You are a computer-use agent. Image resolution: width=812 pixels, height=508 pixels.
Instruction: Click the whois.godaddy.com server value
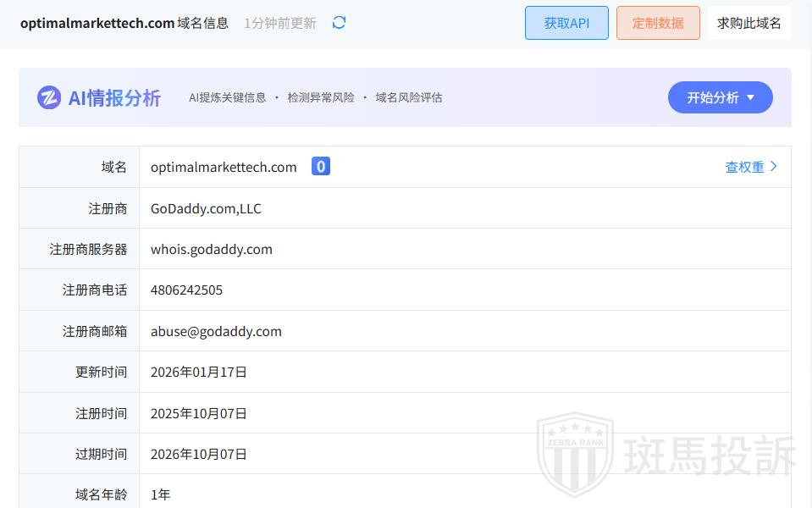point(212,249)
